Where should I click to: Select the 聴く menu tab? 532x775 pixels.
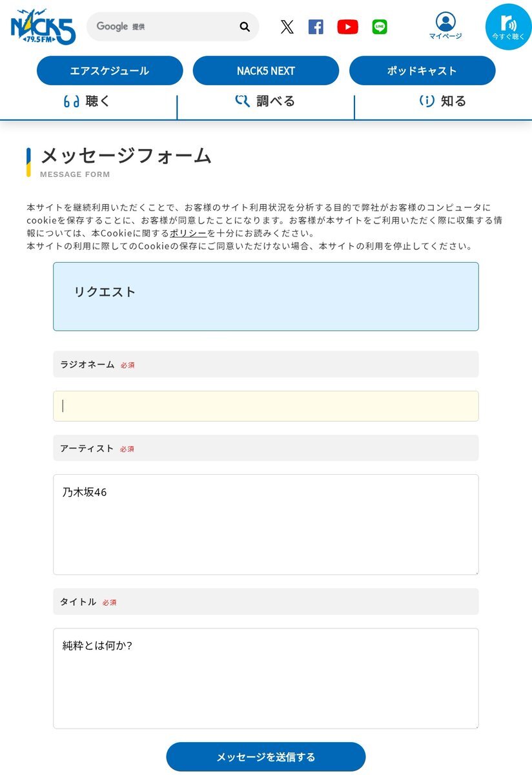tap(88, 101)
